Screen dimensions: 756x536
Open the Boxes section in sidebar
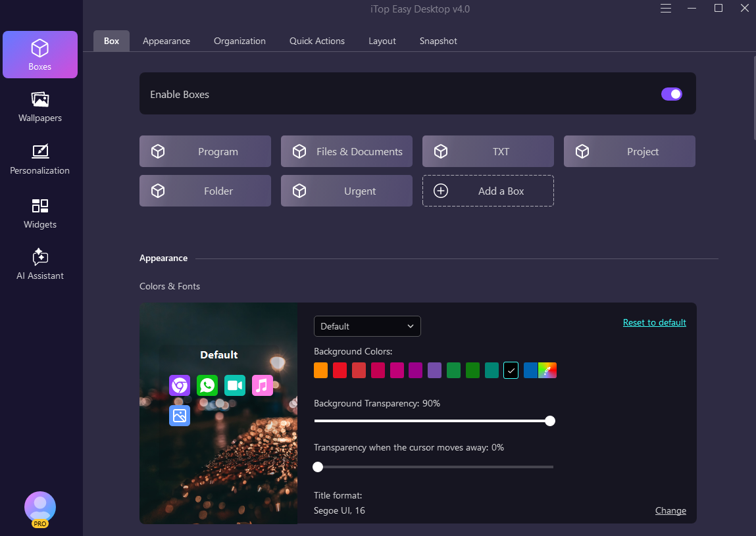pyautogui.click(x=39, y=55)
